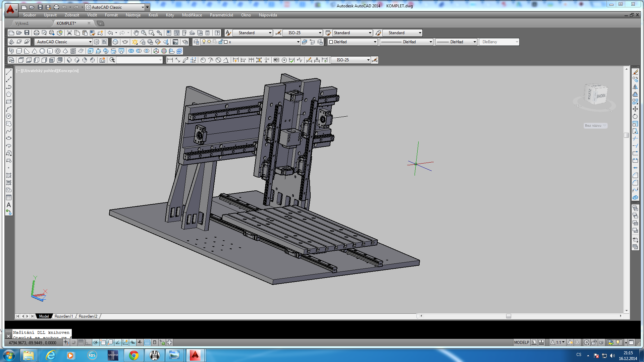Select the Line draw tool
This screenshot has width=644, height=362.
pos(9,72)
